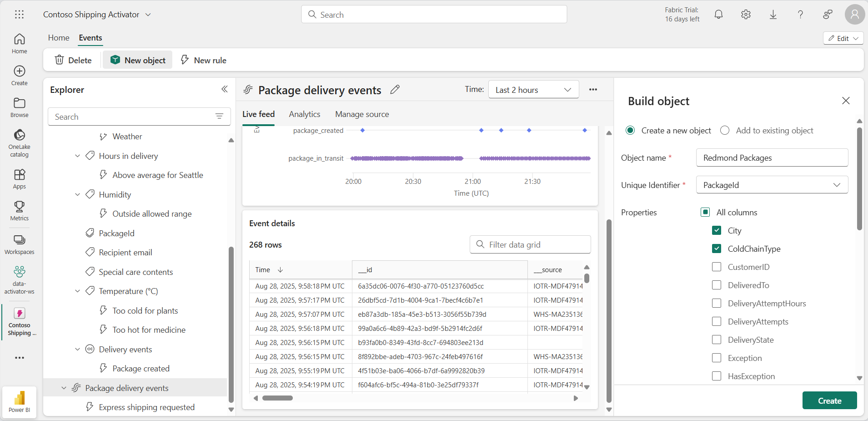Screen dimensions: 868x421
Task: Click the Create button
Action: pyautogui.click(x=829, y=401)
